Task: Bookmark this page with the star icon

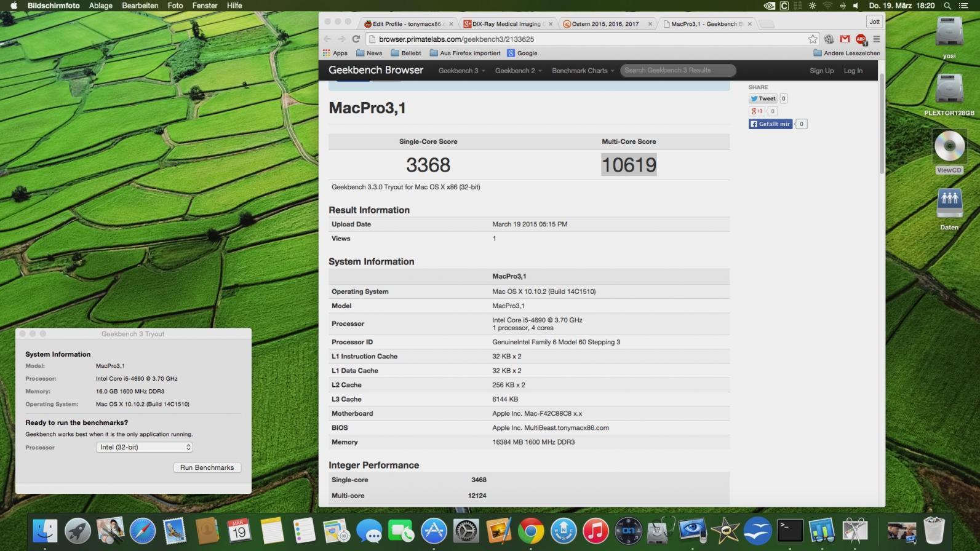Action: (x=813, y=39)
